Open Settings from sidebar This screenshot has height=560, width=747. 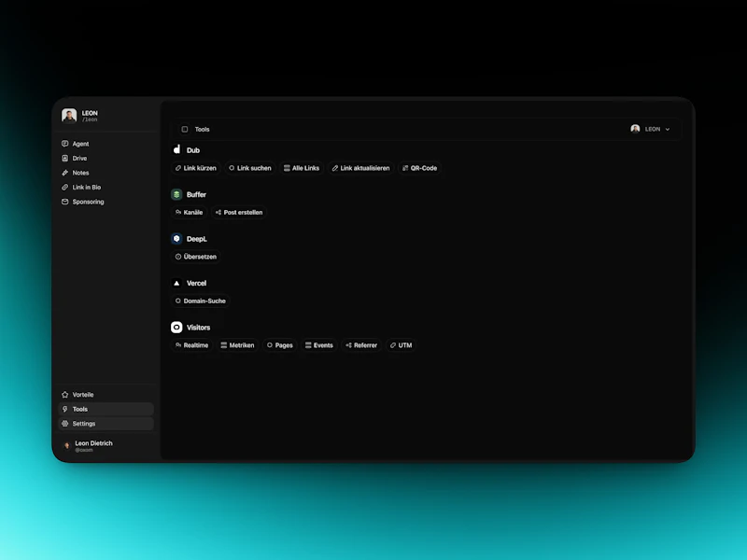(106, 424)
